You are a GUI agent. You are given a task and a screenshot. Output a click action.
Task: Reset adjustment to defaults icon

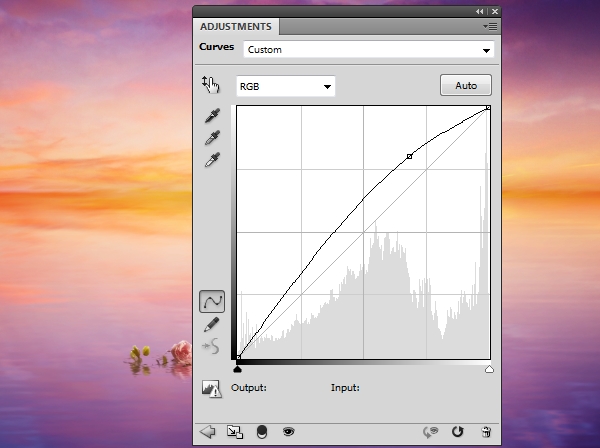click(458, 432)
